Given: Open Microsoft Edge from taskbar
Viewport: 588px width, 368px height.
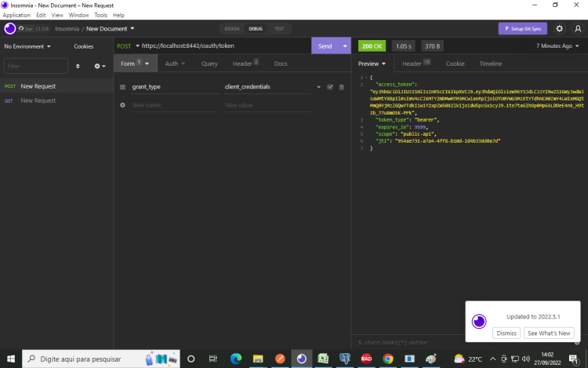Looking at the screenshot, I should coord(236,359).
